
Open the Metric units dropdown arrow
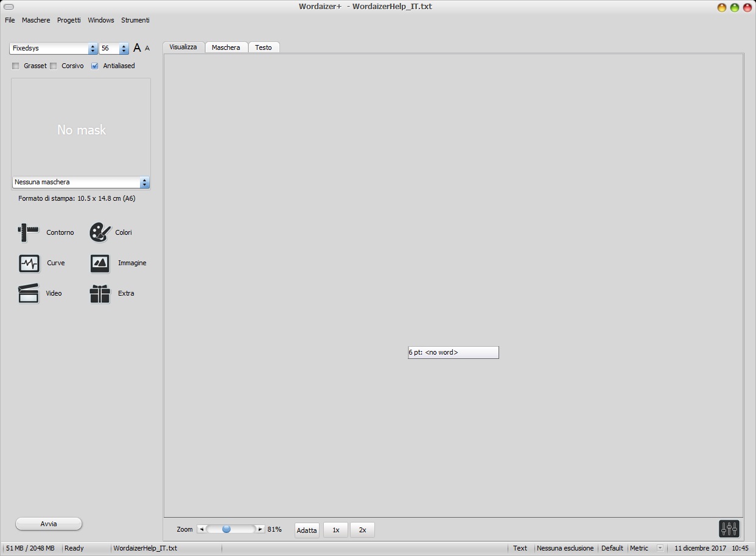[x=660, y=548]
